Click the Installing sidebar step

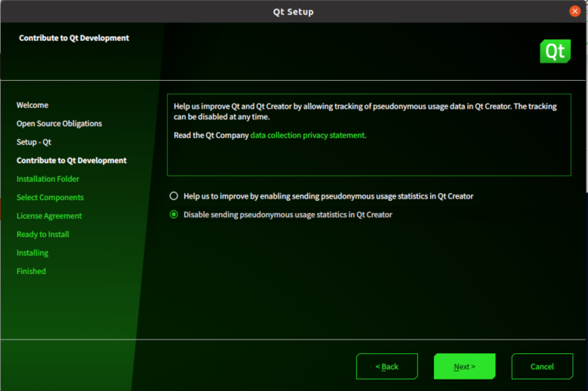coord(32,252)
